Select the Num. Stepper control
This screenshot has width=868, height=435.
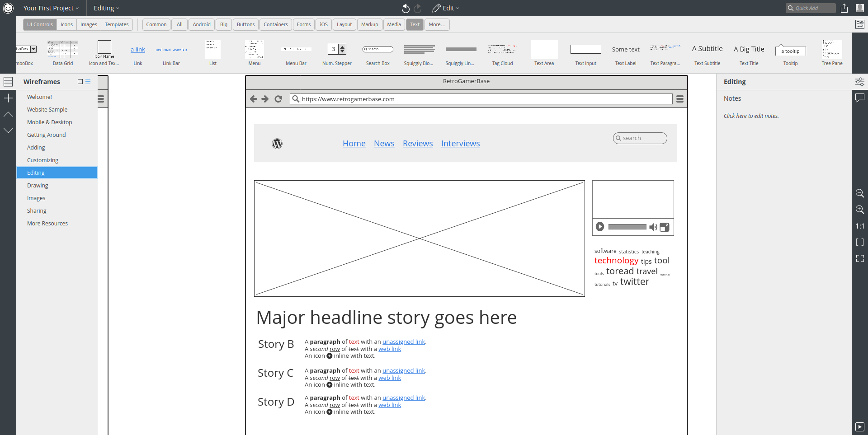pyautogui.click(x=337, y=53)
